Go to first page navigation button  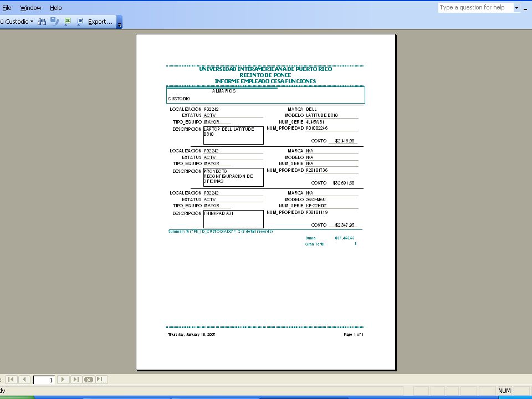point(11,379)
